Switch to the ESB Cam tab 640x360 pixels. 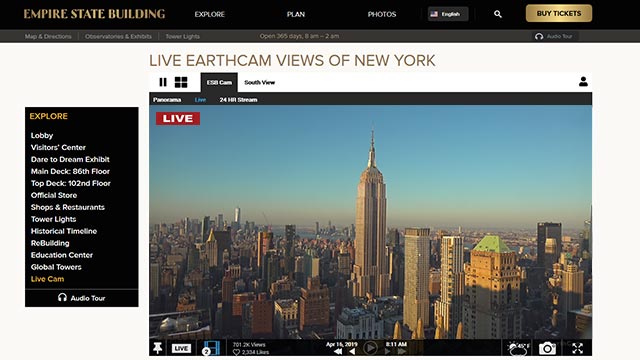coord(219,82)
